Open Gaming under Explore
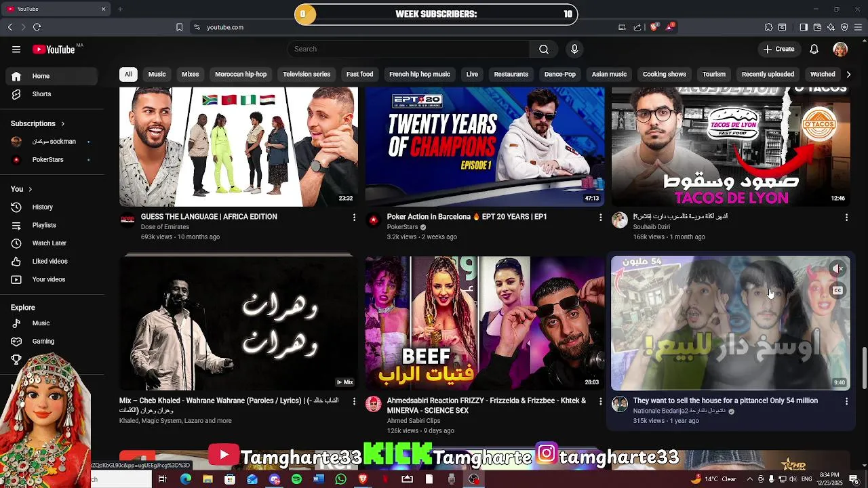 tap(52, 341)
